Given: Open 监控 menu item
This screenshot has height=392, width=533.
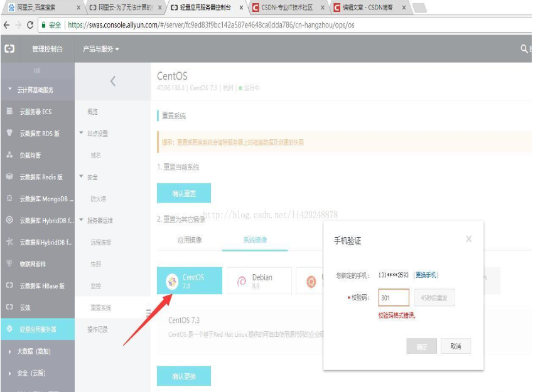Looking at the screenshot, I should [x=95, y=285].
